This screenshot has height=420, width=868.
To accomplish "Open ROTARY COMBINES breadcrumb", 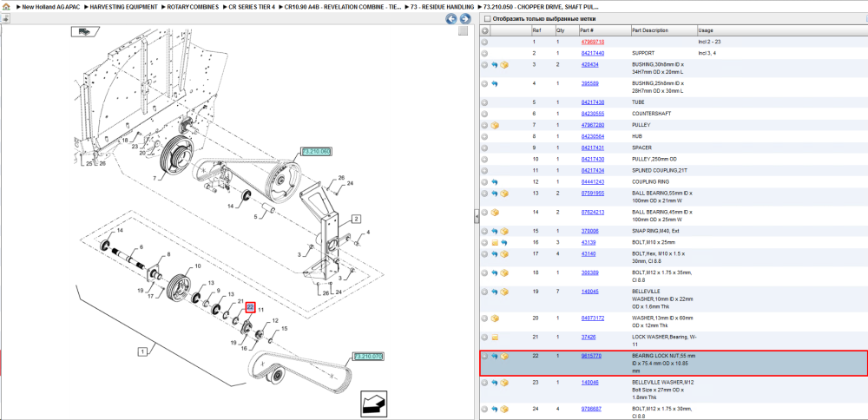I will click(194, 7).
